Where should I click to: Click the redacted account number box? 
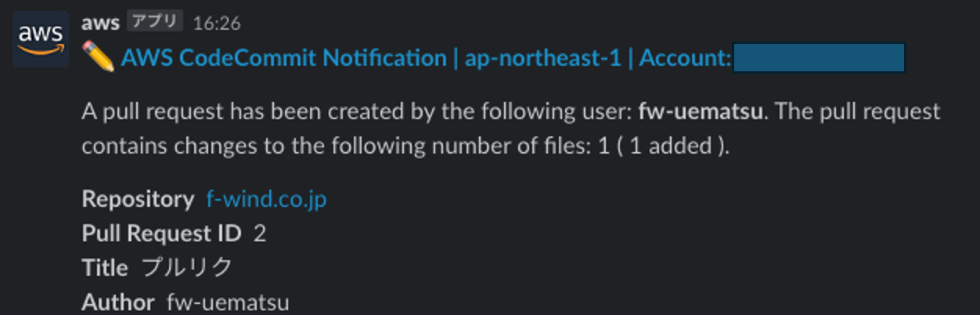click(x=819, y=58)
